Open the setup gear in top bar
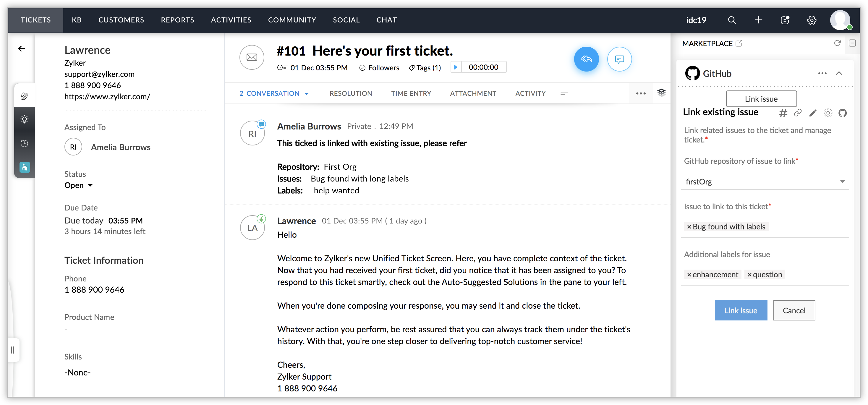The width and height of the screenshot is (868, 405). [812, 20]
